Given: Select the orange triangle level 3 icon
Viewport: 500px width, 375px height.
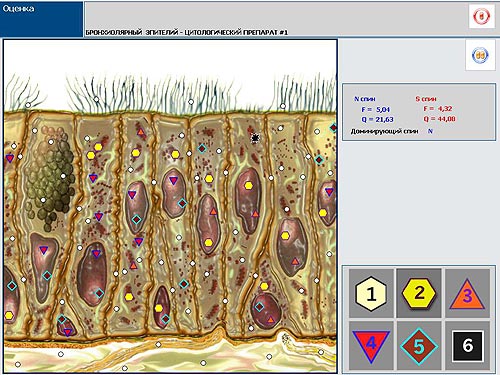Looking at the screenshot, I should click(467, 294).
